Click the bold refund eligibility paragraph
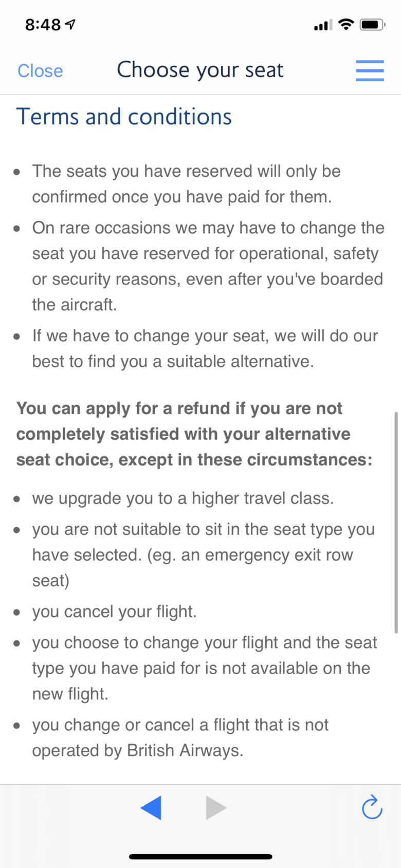 [x=194, y=434]
